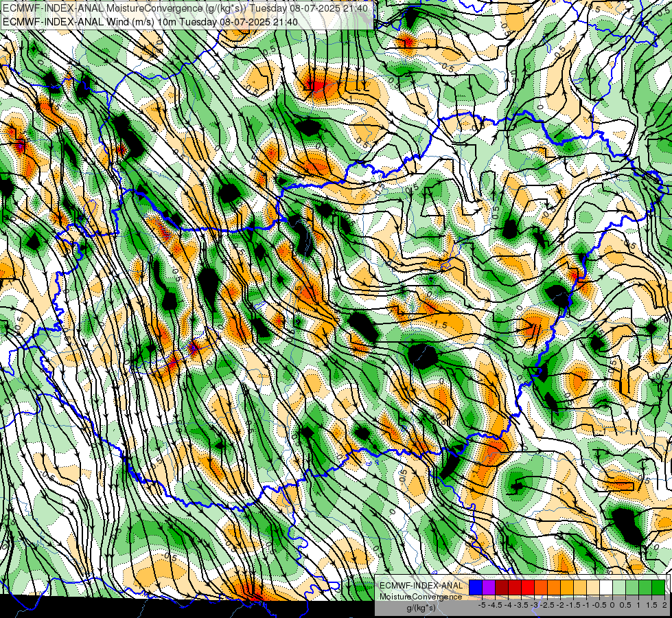This screenshot has width=672, height=618.
Task: Choose the dark green swatch between 1.5 and 2
Action: (x=658, y=587)
